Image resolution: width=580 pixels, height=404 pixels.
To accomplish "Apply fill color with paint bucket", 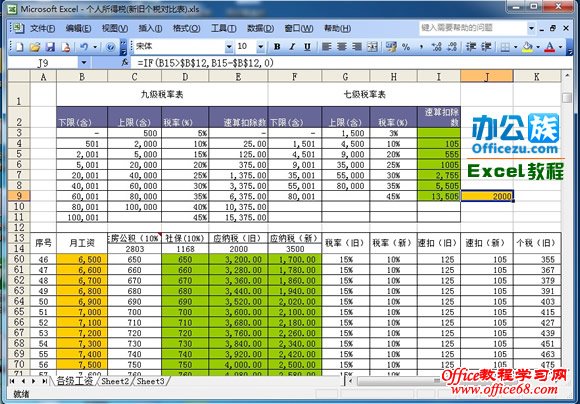I will (527, 47).
